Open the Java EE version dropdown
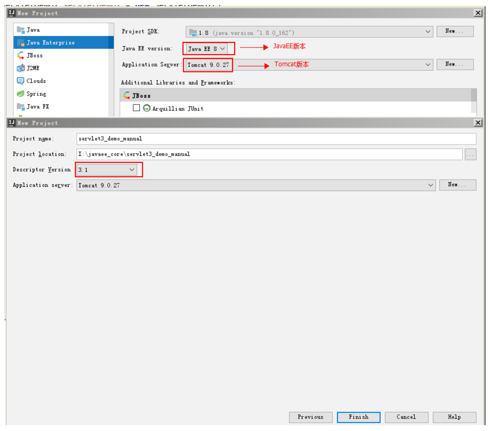 (207, 49)
